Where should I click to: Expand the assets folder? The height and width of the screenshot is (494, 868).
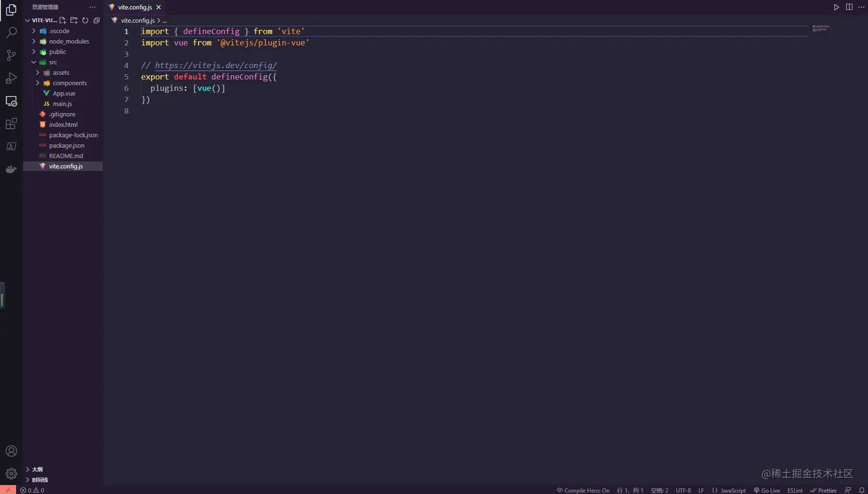click(x=63, y=72)
